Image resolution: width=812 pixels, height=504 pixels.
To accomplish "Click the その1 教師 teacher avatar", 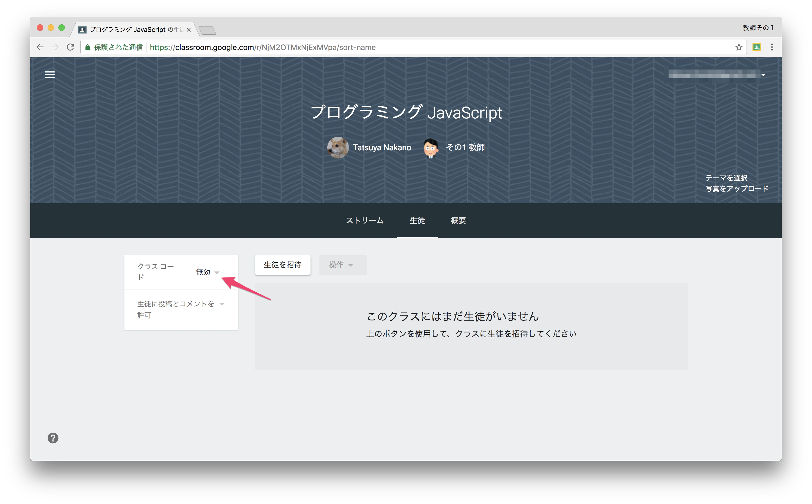I will (x=431, y=148).
